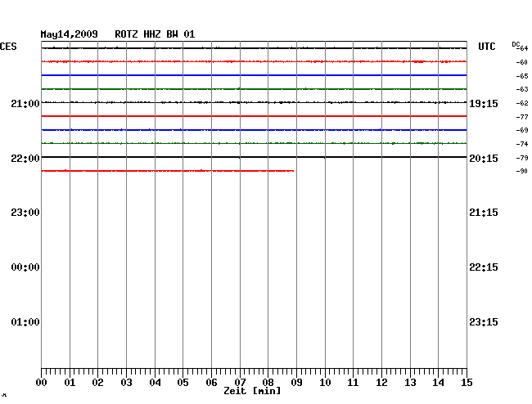Screen dimensions: 532x404
Task: Click the station title ROTZ HHZ BW 01
Action: click(x=155, y=34)
